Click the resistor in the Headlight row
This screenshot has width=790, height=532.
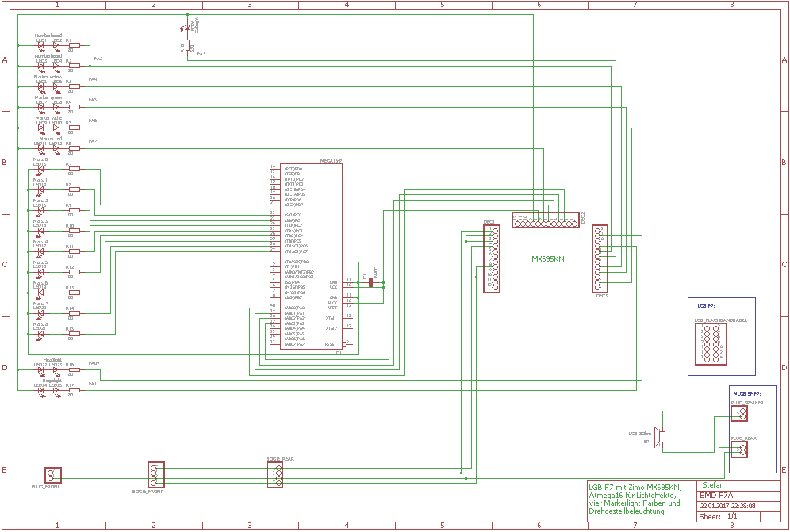point(74,369)
